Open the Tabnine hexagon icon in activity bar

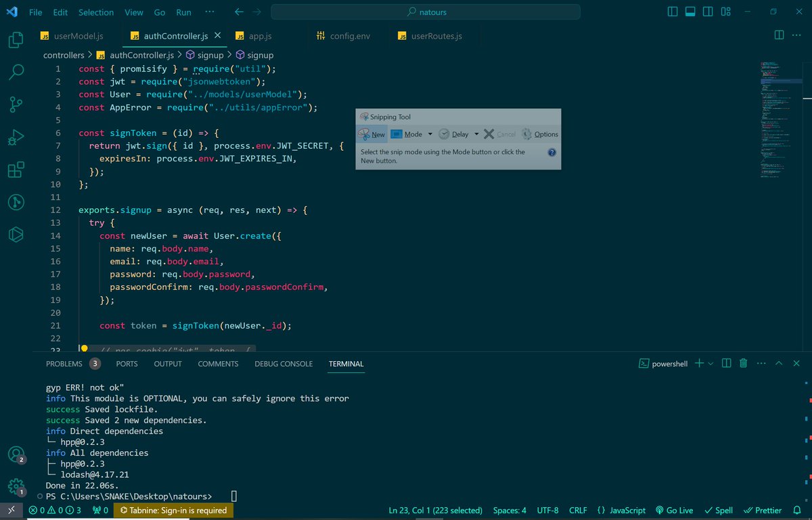click(16, 235)
